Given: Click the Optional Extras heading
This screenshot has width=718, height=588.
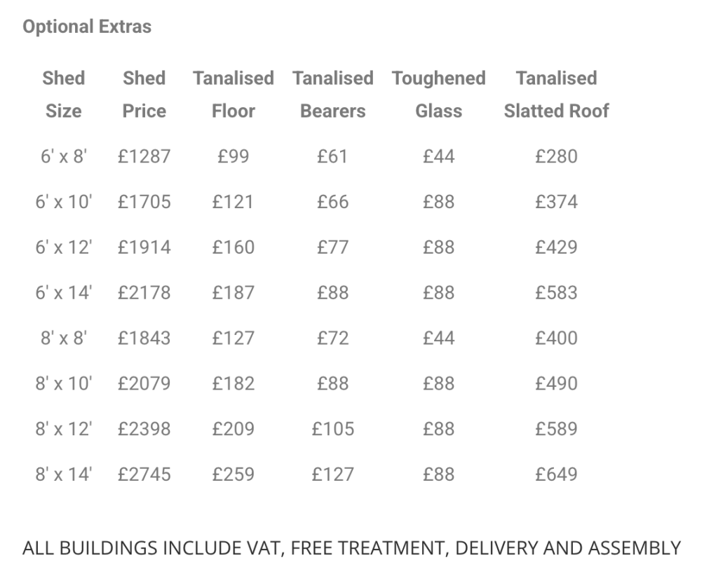Looking at the screenshot, I should (x=87, y=27).
